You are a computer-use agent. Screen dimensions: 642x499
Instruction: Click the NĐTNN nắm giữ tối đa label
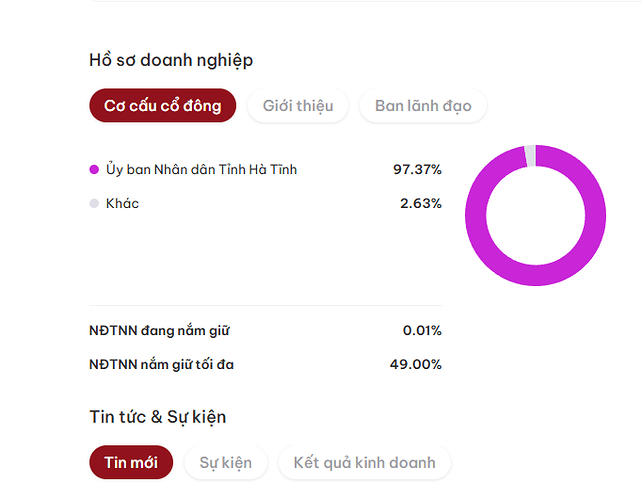pyautogui.click(x=161, y=364)
